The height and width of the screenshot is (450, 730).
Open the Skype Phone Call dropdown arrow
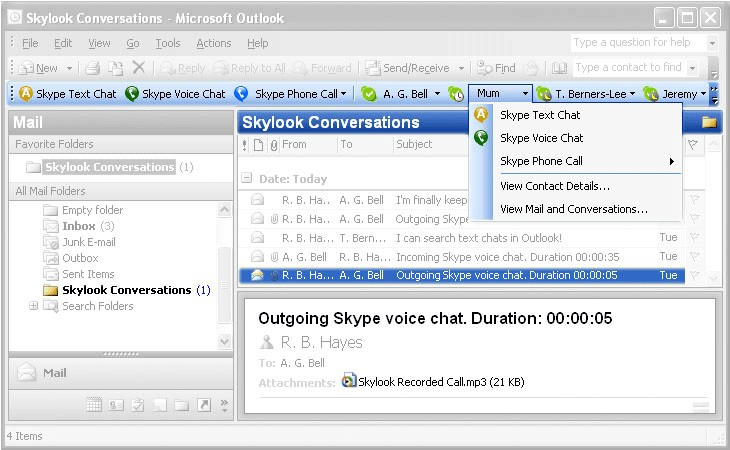(x=344, y=94)
